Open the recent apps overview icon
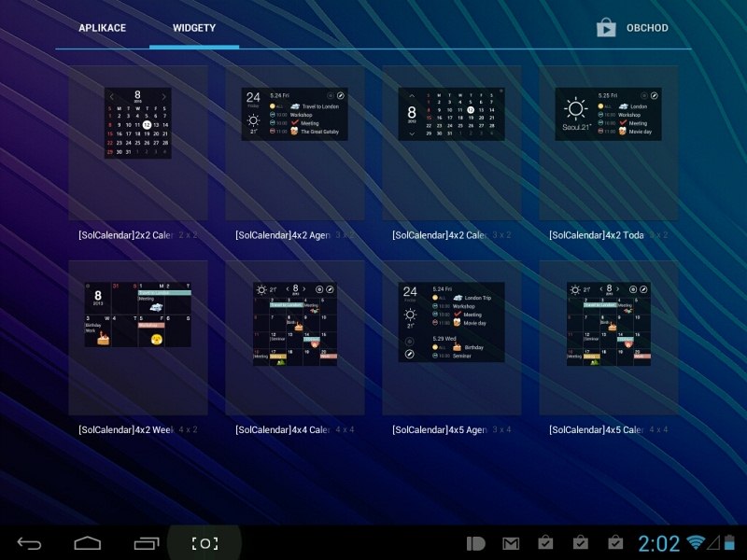747x560 pixels. [147, 543]
